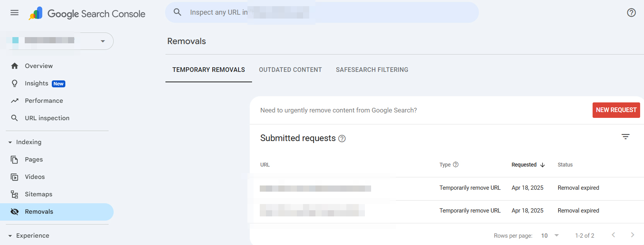Click the Submitted requests info icon
The height and width of the screenshot is (245, 644).
pos(342,139)
